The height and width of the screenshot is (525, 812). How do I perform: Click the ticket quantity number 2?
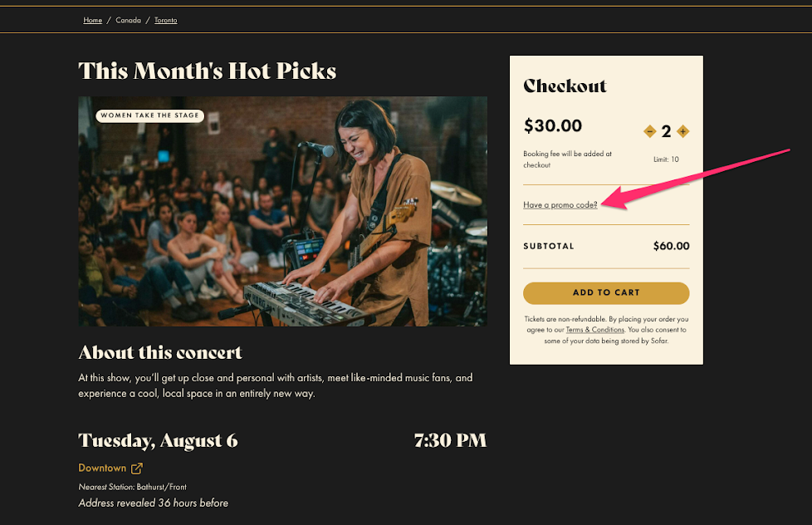pyautogui.click(x=666, y=131)
